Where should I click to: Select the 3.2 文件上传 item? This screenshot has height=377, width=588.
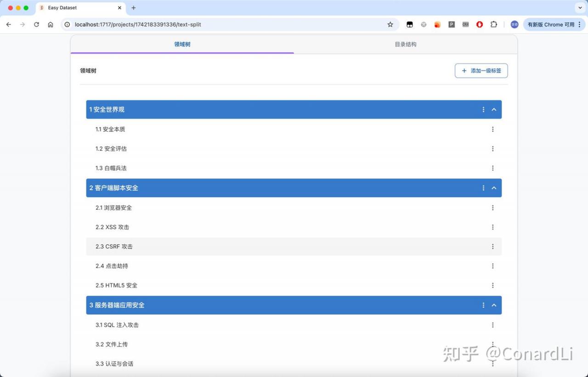(294, 344)
